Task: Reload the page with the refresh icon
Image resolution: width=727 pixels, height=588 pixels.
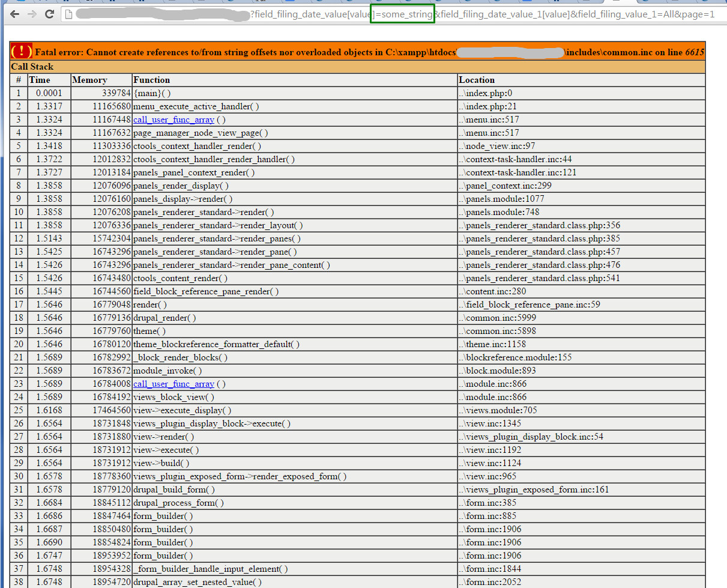Action: 49,14
